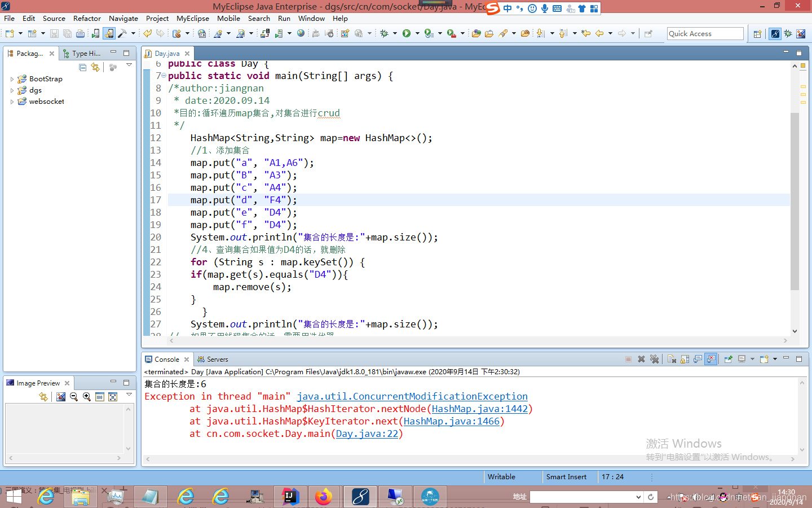The height and width of the screenshot is (508, 812).
Task: Expand the BootStrap project tree node
Action: point(12,79)
